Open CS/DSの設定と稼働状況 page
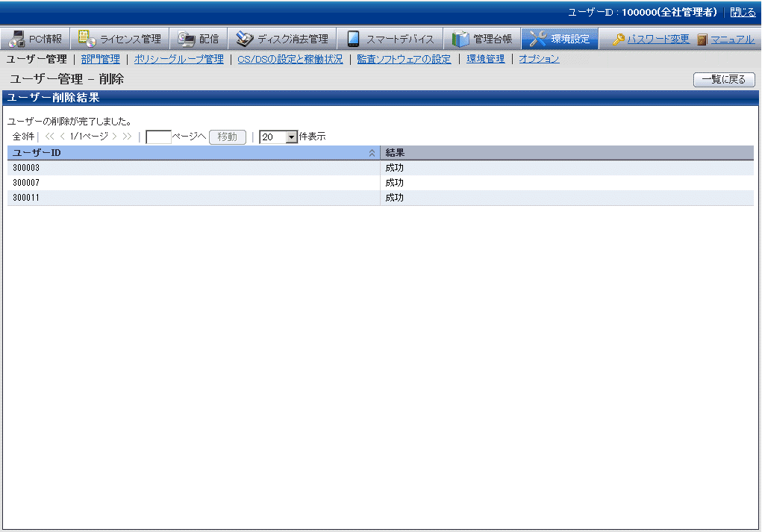The image size is (762, 532). click(x=290, y=59)
